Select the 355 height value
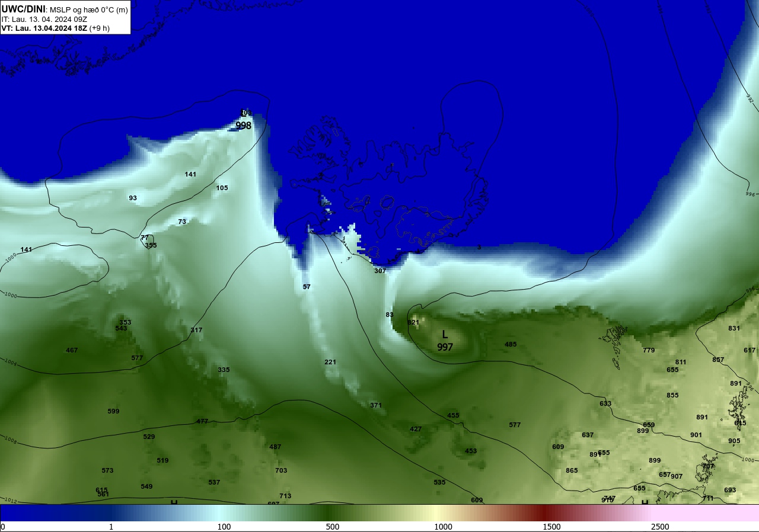The width and height of the screenshot is (759, 532). click(151, 245)
